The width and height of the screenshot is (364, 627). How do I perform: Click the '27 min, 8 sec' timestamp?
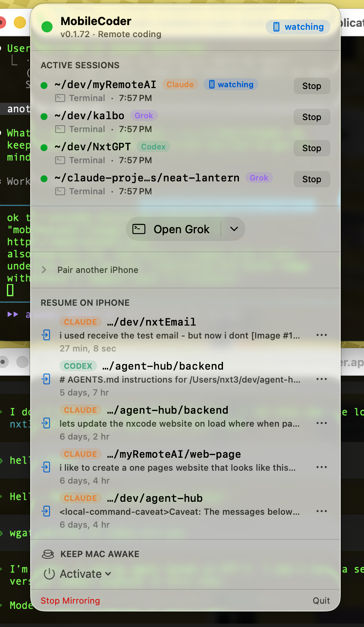pos(88,348)
